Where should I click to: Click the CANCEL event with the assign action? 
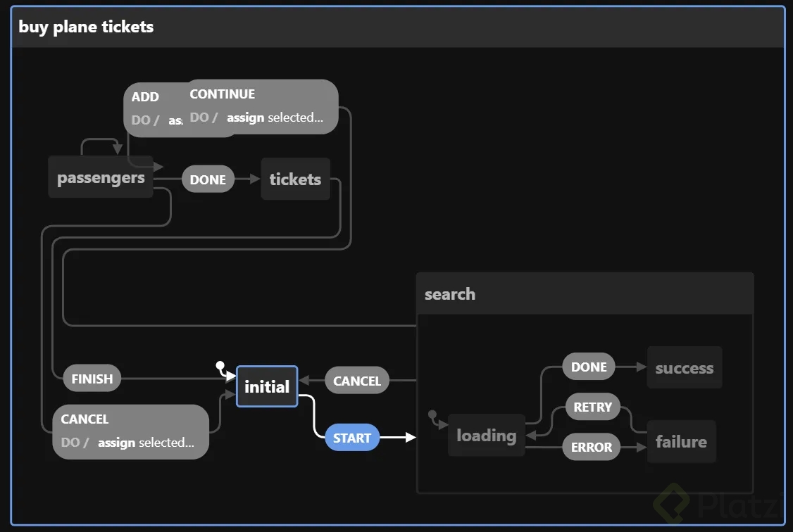point(85,419)
